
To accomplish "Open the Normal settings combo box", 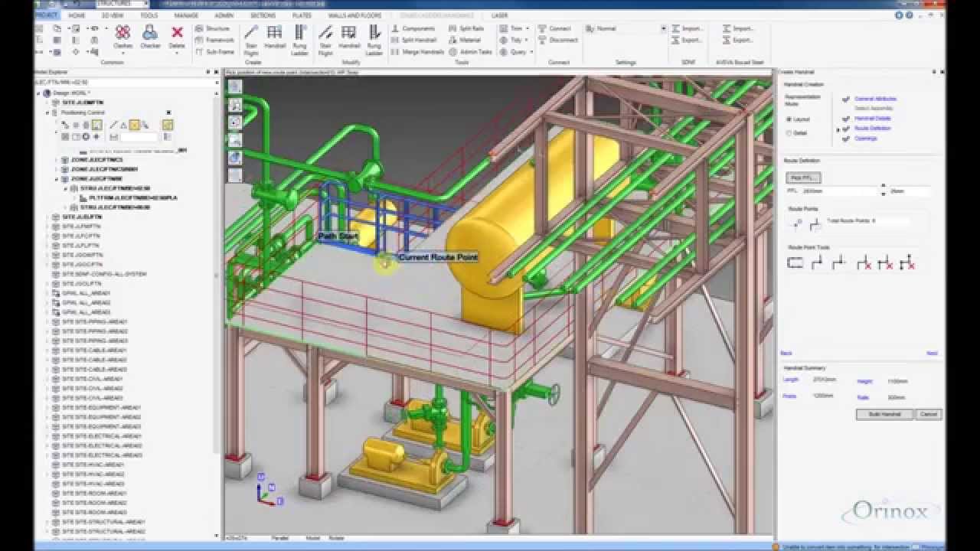I will (626, 29).
